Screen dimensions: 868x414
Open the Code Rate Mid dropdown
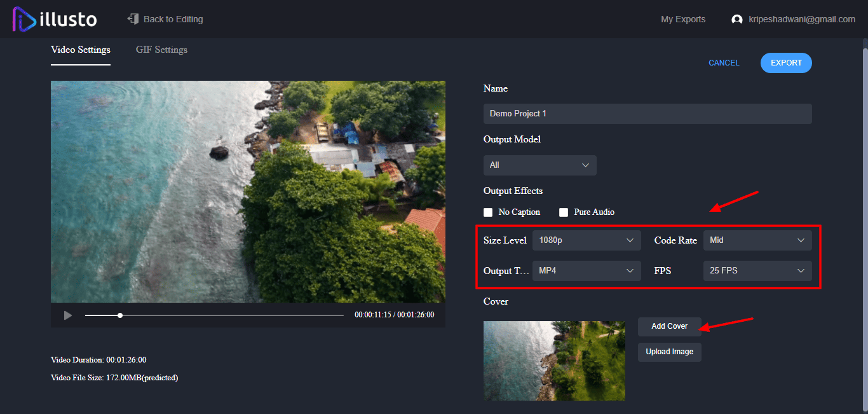pyautogui.click(x=757, y=240)
